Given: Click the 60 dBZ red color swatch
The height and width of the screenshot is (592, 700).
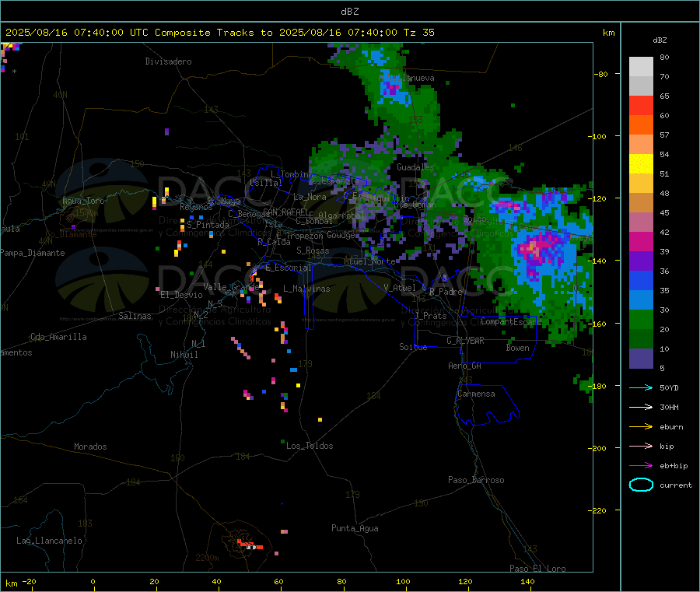Looking at the screenshot, I should 641,105.
